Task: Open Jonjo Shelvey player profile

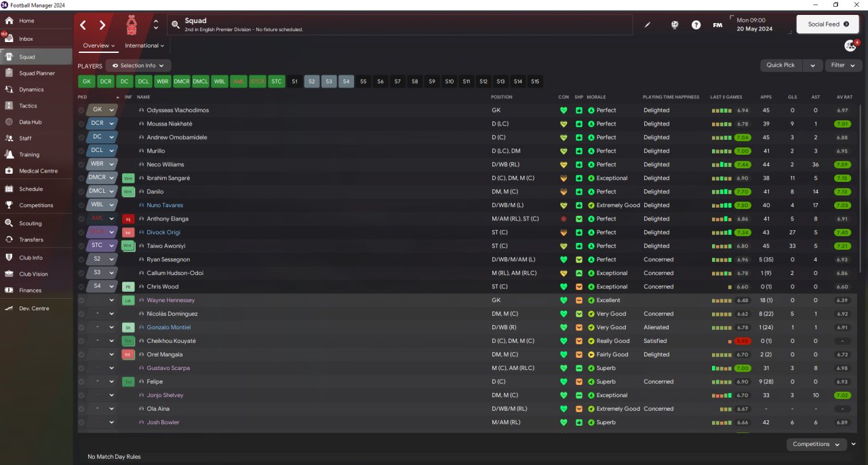Action: pyautogui.click(x=165, y=395)
